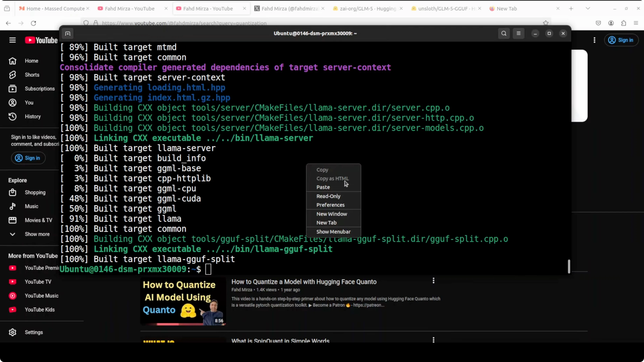Click the terminal search magnifier icon
Screen dimensions: 644x362
click(x=504, y=33)
